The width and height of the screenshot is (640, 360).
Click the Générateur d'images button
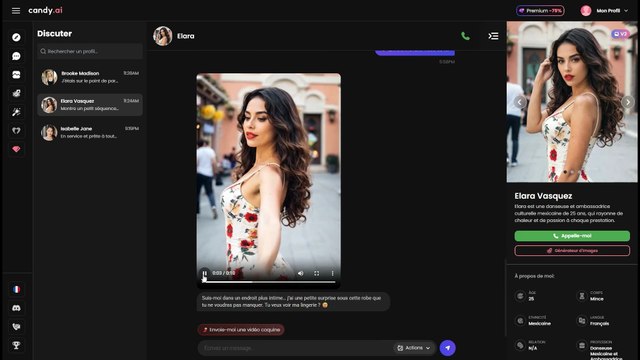pyautogui.click(x=572, y=251)
